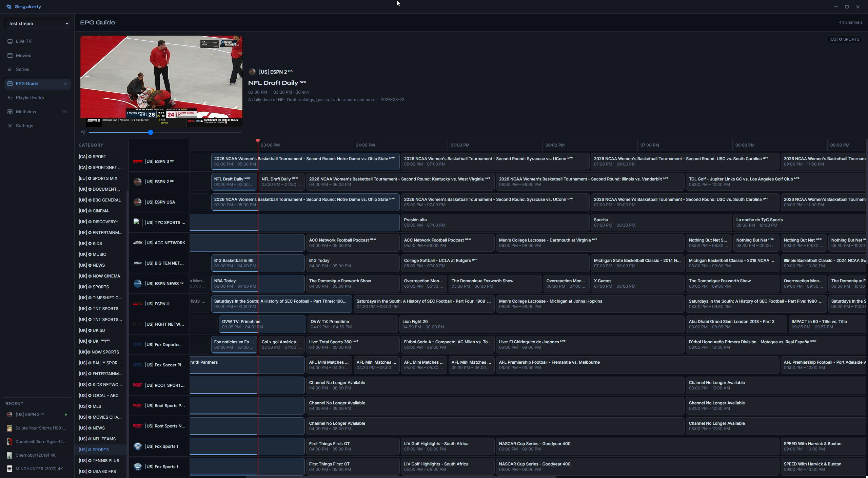Open Multiview from the sidebar icon

pyautogui.click(x=10, y=112)
